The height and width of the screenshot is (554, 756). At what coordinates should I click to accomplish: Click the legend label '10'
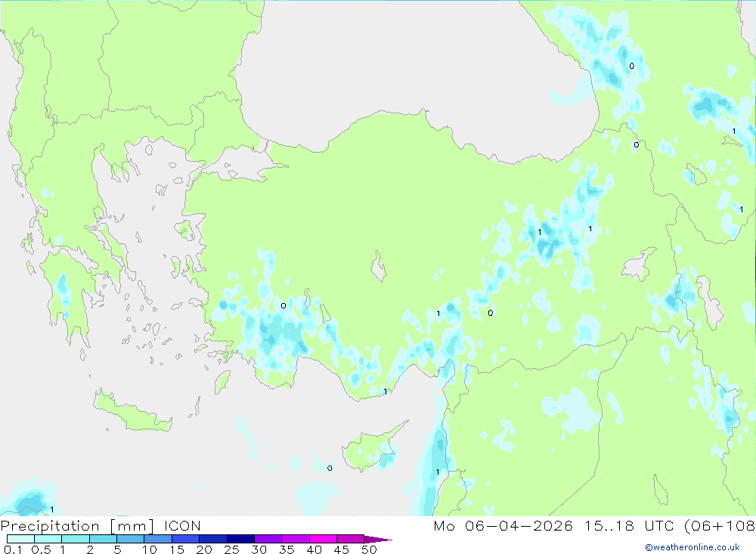point(150,549)
